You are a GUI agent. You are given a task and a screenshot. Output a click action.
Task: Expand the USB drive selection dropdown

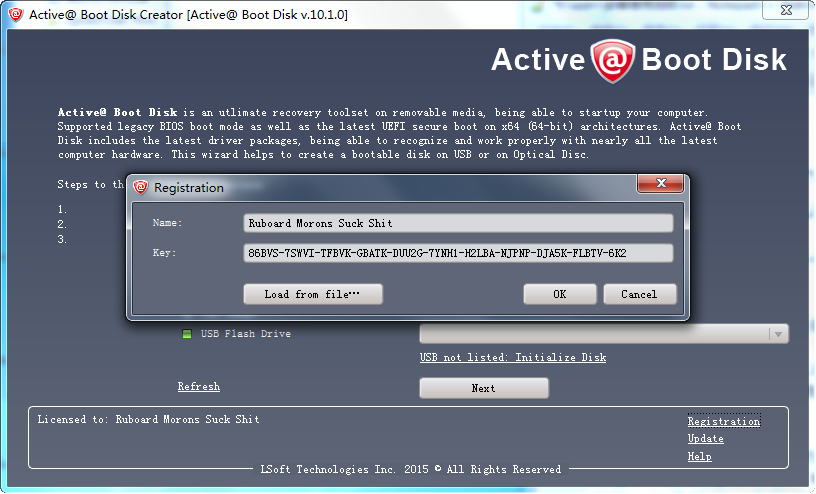(x=777, y=335)
